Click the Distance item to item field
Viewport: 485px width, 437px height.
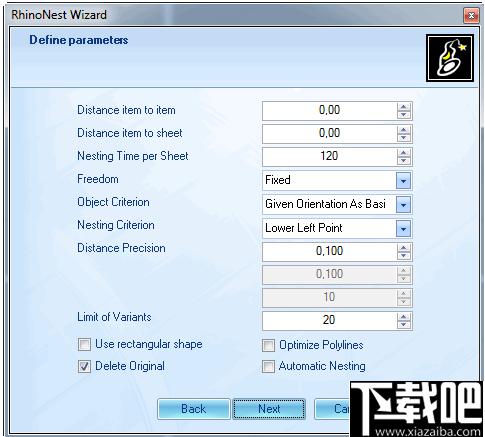(330, 111)
